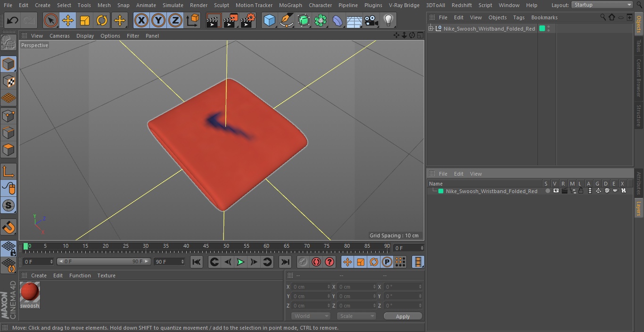The image size is (644, 332).
Task: Open the MoGraph menu
Action: click(290, 5)
